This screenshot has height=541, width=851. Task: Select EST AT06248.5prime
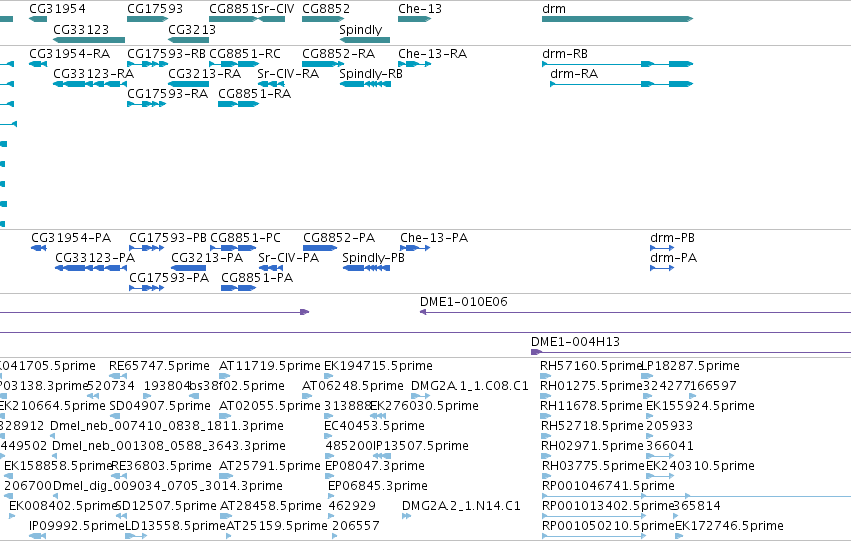[x=307, y=396]
